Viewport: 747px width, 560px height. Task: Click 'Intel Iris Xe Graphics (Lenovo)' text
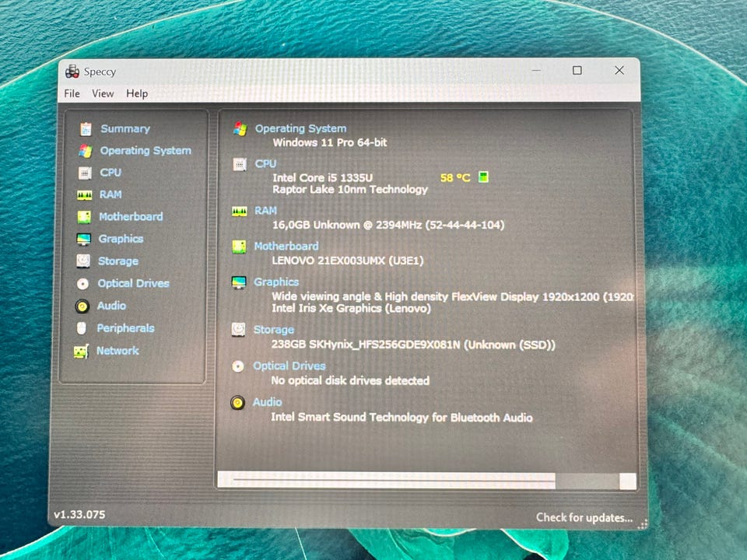[x=351, y=308]
